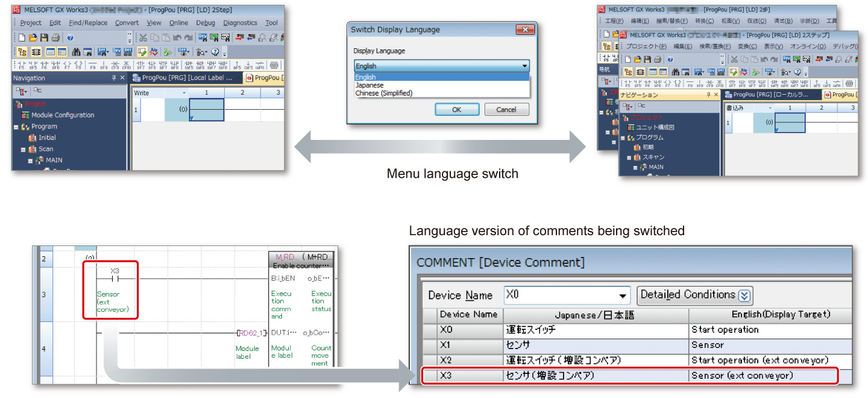Open the Device Name dropdown arrow
The width and height of the screenshot is (868, 398).
tap(623, 295)
